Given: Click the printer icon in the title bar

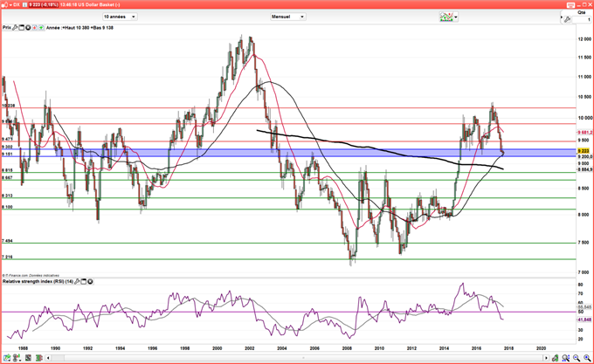Looking at the screenshot, I should [570, 5].
